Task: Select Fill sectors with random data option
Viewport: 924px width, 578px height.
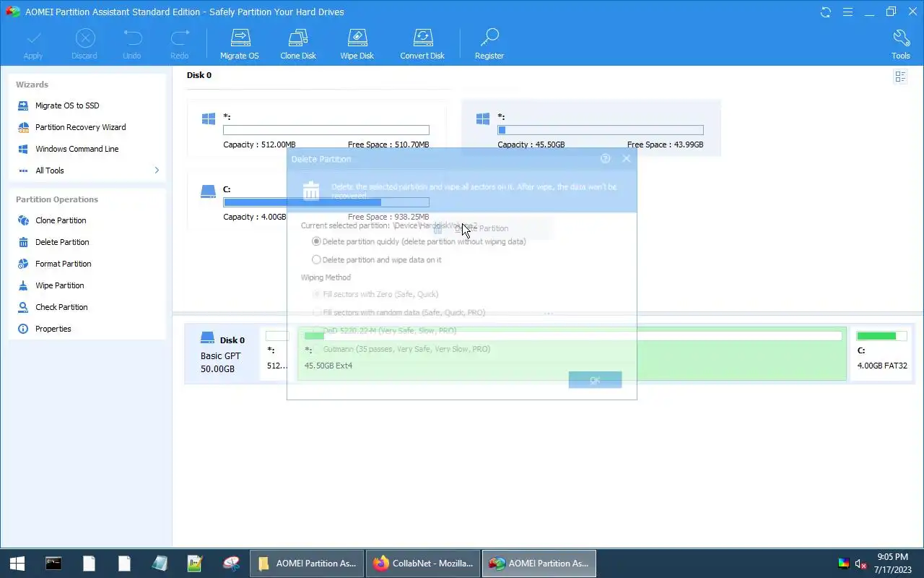Action: click(x=398, y=312)
